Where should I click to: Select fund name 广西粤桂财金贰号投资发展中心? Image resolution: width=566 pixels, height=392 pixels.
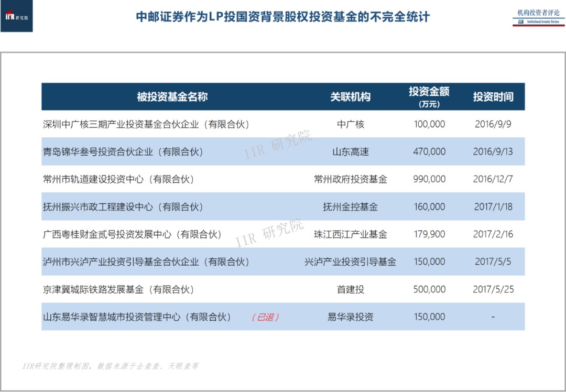[x=107, y=234]
